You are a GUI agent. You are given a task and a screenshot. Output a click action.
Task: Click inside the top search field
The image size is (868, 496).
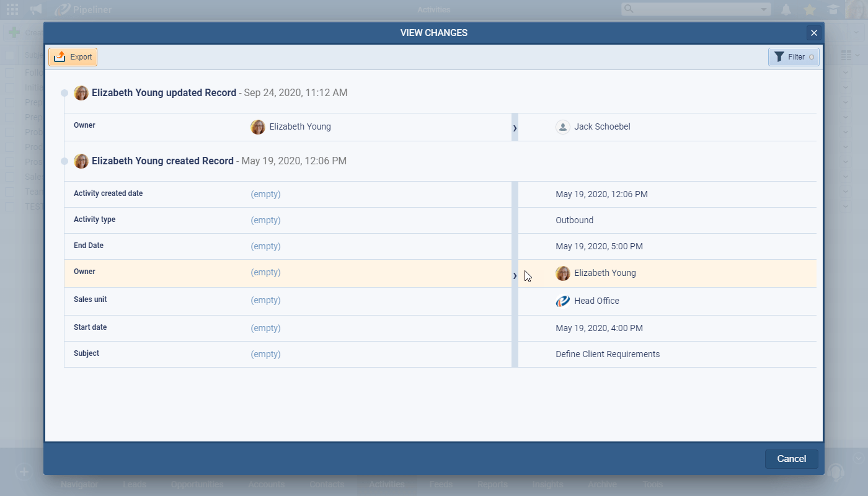688,9
